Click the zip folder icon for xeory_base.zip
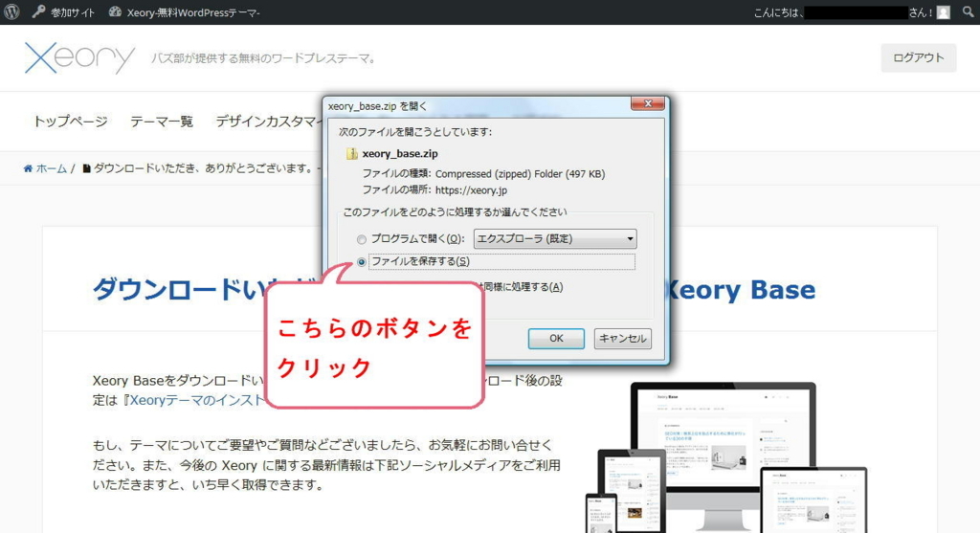The width and height of the screenshot is (980, 533). [x=352, y=154]
